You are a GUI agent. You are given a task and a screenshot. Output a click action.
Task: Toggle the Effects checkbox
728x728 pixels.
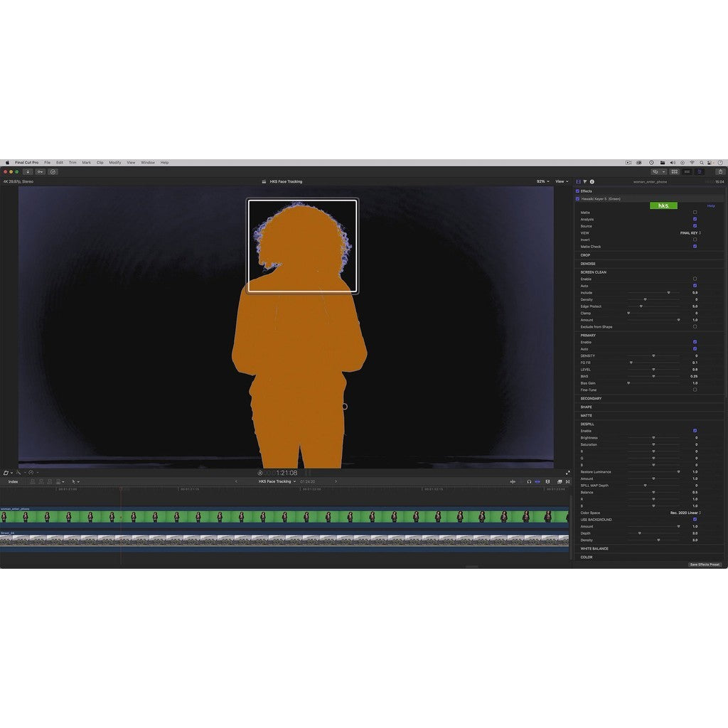tap(577, 191)
